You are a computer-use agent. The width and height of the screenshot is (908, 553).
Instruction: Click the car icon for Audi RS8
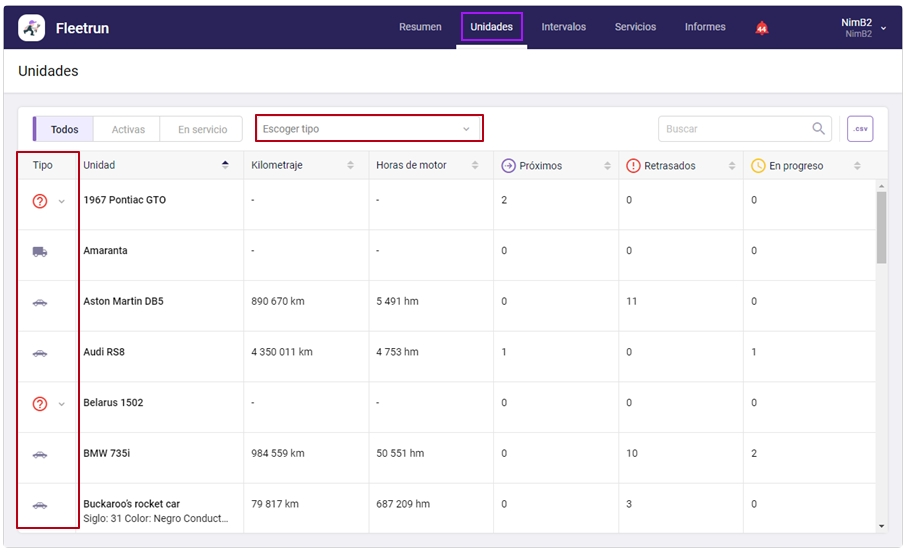(x=39, y=353)
